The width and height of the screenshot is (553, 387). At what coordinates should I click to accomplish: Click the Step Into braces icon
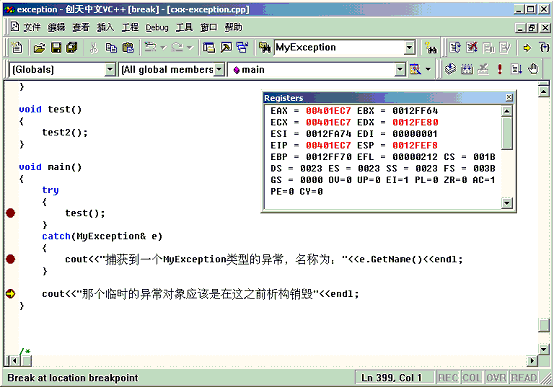point(545,48)
